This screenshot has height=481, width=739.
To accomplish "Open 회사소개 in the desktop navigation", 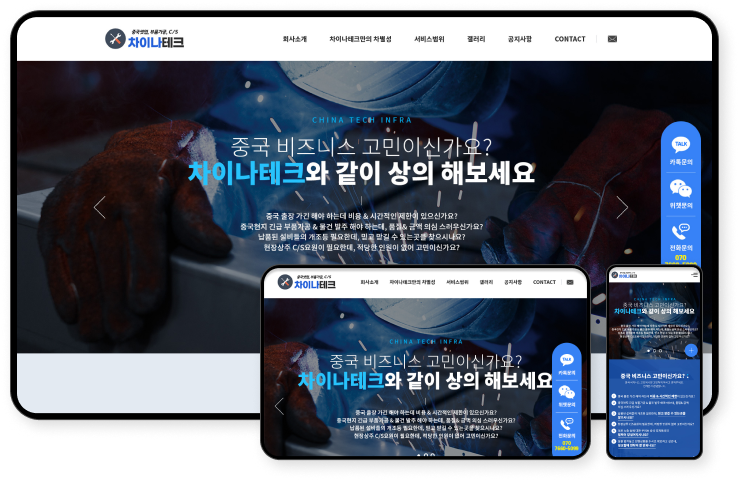I will (x=295, y=39).
